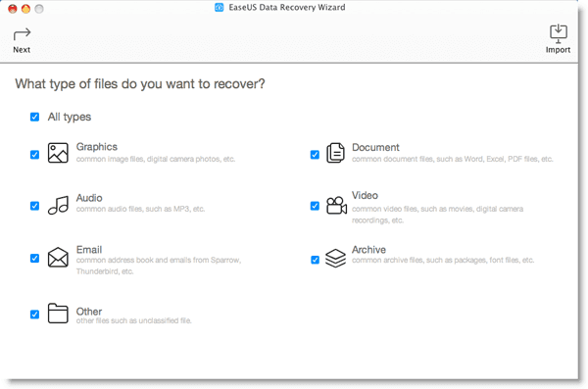This screenshot has width=588, height=389.
Task: Uncheck the Archive checkbox
Action: point(315,260)
